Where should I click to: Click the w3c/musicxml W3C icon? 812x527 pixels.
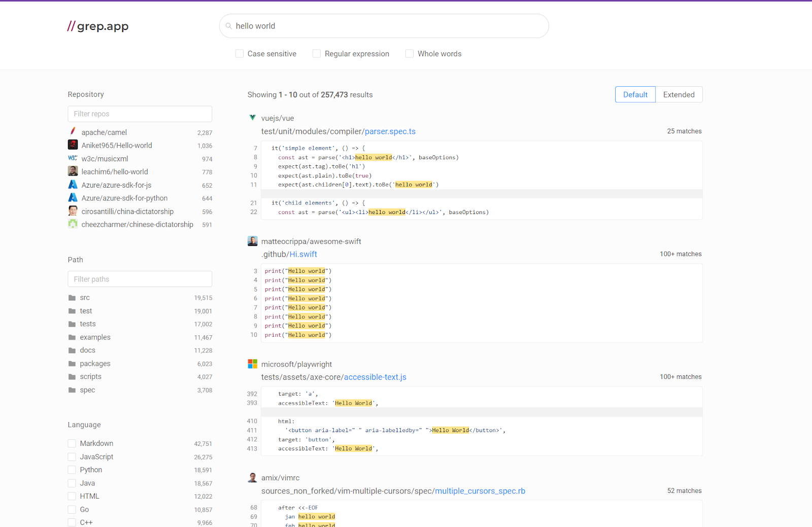coord(73,158)
